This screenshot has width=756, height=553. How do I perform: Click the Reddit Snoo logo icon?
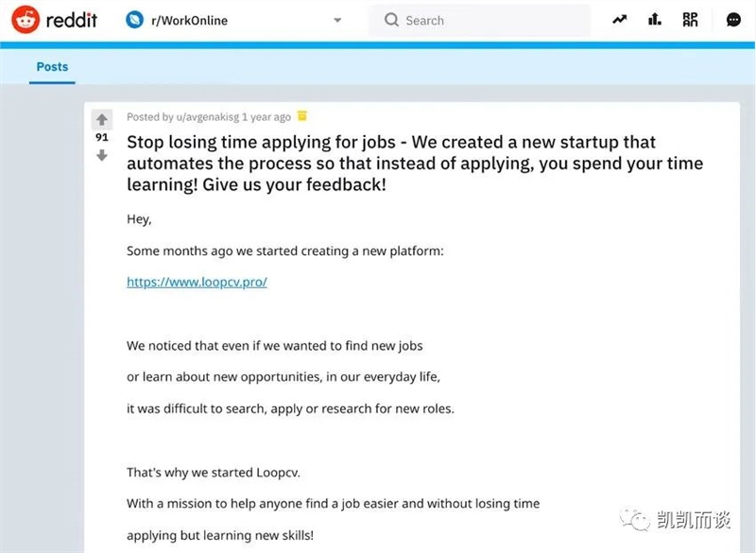[x=26, y=20]
